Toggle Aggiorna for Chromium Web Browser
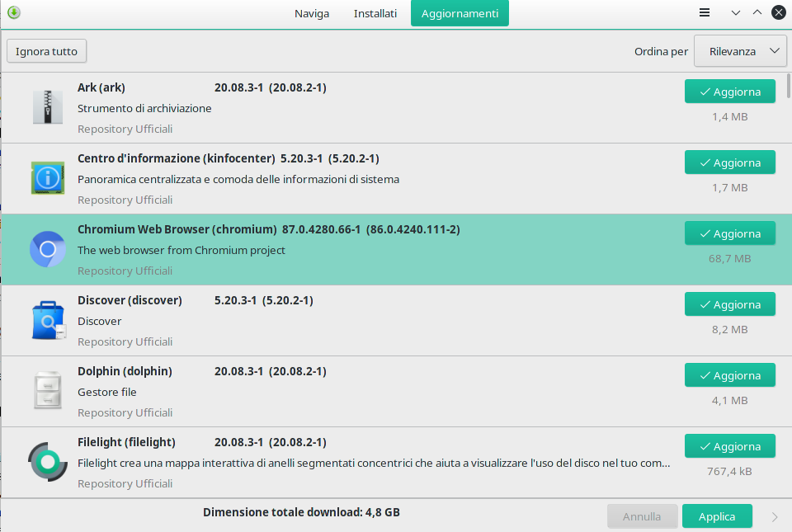Image resolution: width=792 pixels, height=532 pixels. [730, 233]
